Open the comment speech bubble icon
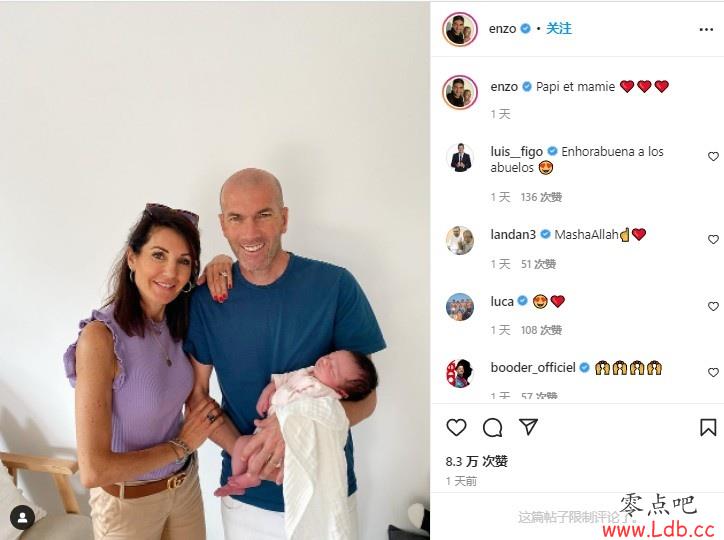 tap(493, 428)
